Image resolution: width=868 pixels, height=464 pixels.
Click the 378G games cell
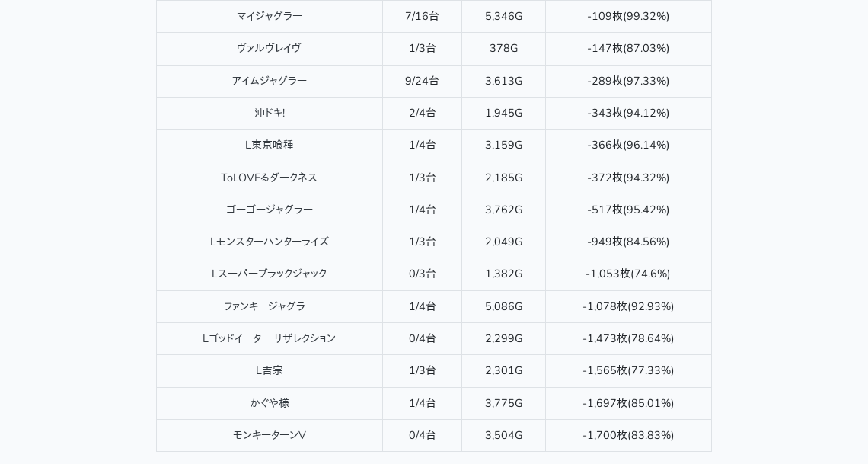pyautogui.click(x=503, y=48)
